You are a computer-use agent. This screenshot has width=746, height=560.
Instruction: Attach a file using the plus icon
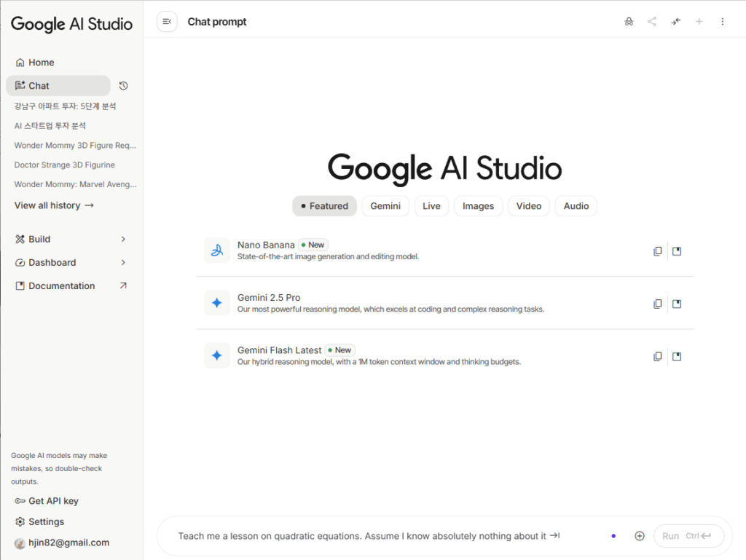(640, 535)
